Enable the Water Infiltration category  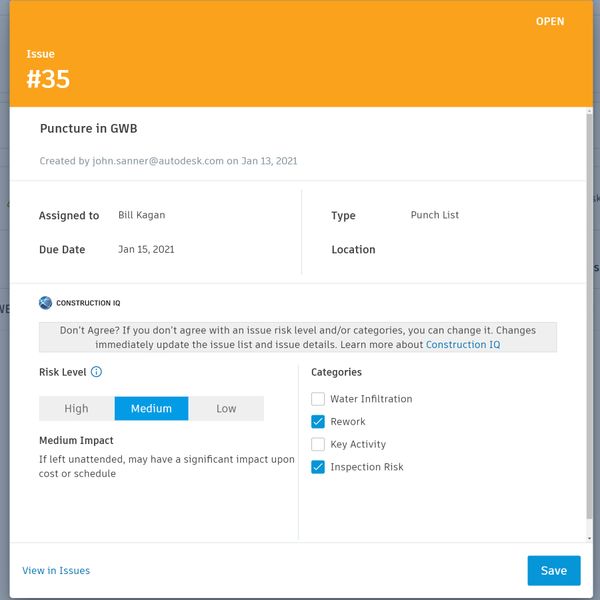(x=318, y=399)
